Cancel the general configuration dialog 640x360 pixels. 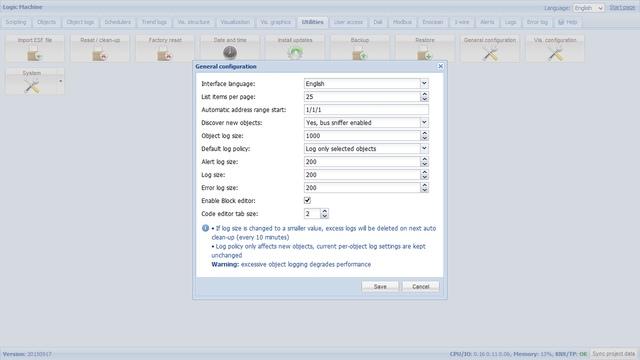tap(421, 287)
